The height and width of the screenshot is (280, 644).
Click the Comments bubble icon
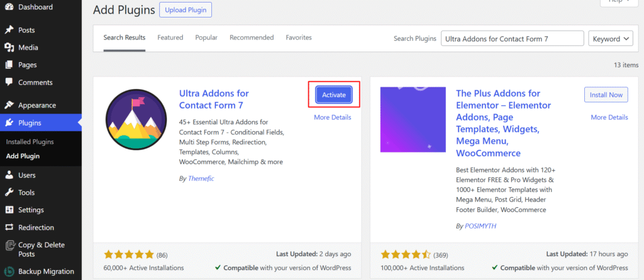point(9,82)
